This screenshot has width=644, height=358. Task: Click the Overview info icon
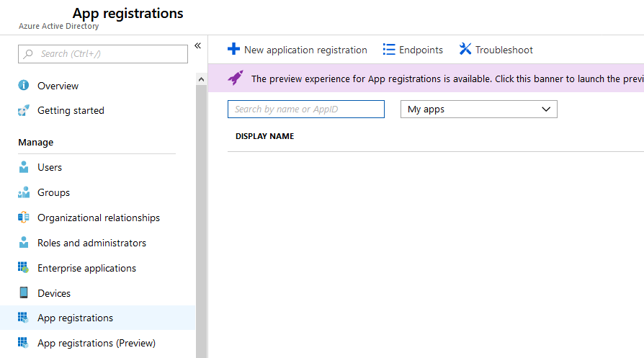[x=24, y=86]
